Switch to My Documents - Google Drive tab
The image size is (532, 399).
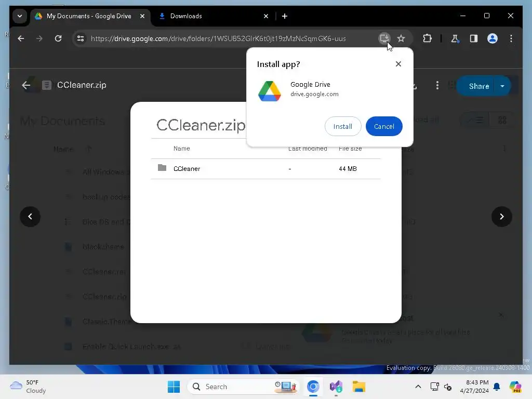click(89, 16)
